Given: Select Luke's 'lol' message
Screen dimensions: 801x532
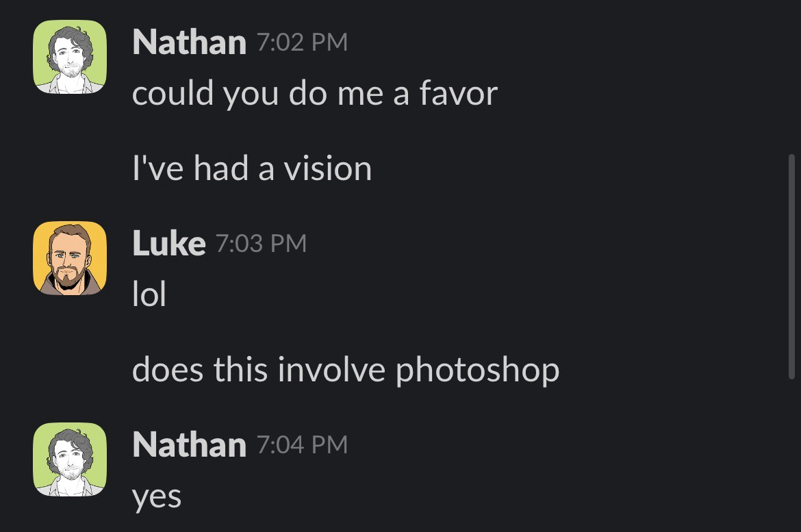Looking at the screenshot, I should 149,294.
